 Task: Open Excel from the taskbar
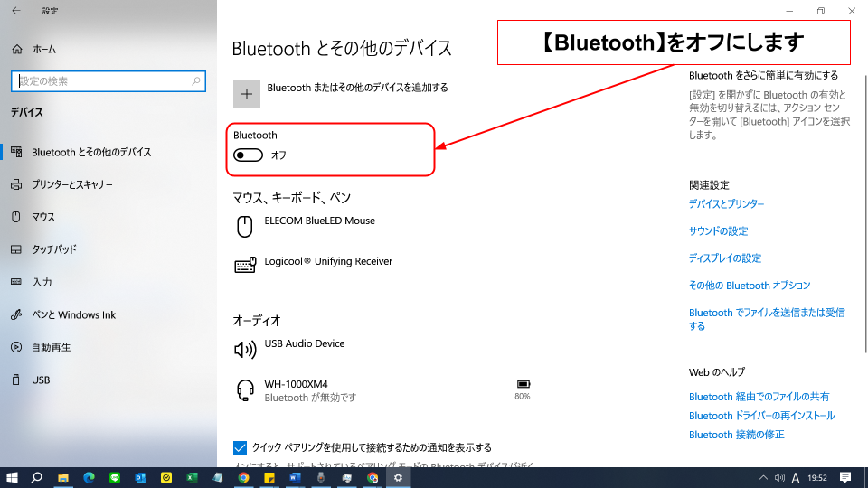pos(192,477)
